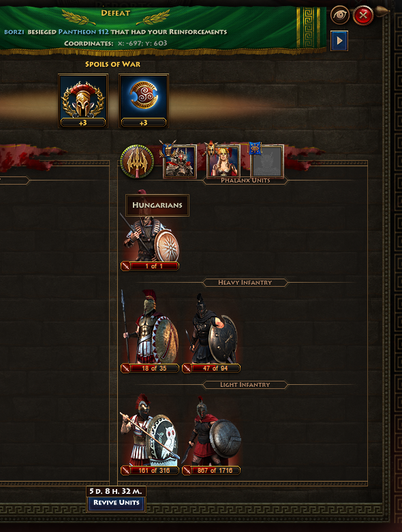This screenshot has width=402, height=532.
Task: Open the empty greyed-out hero slot
Action: [267, 161]
